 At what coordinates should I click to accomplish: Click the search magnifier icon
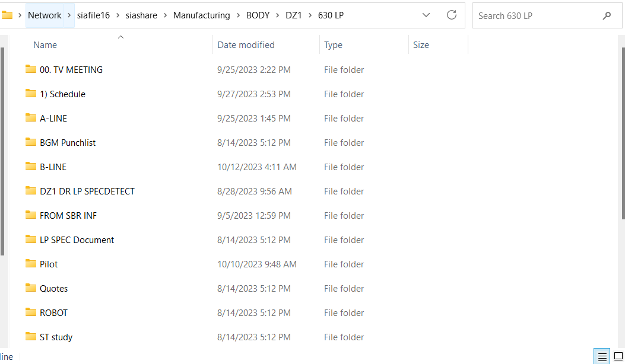(x=607, y=16)
